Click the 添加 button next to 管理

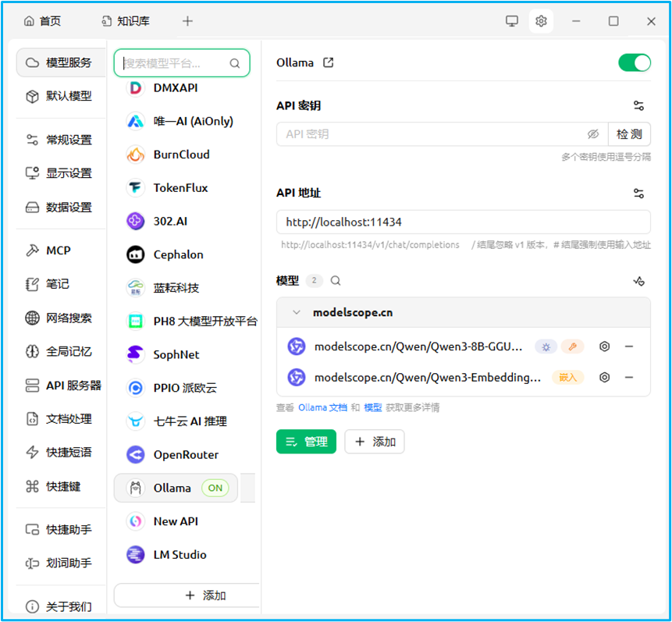coord(375,442)
